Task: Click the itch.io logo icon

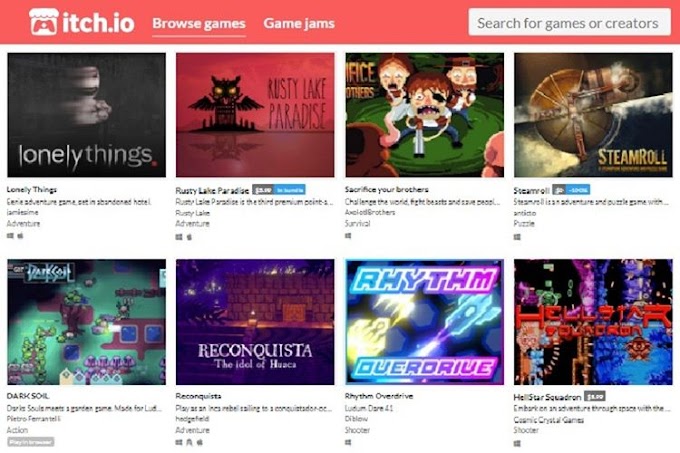Action: pos(43,22)
